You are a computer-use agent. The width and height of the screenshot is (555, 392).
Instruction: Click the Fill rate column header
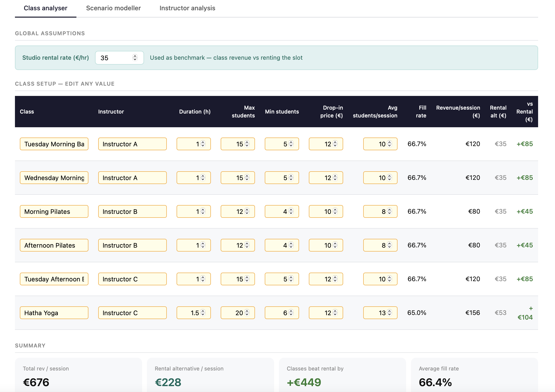pos(421,112)
